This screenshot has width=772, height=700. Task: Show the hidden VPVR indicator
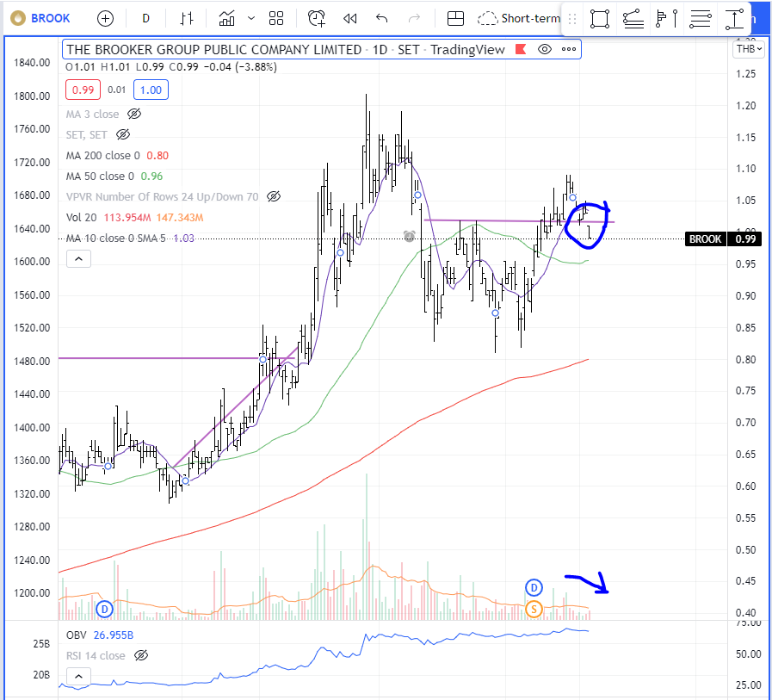[x=273, y=197]
